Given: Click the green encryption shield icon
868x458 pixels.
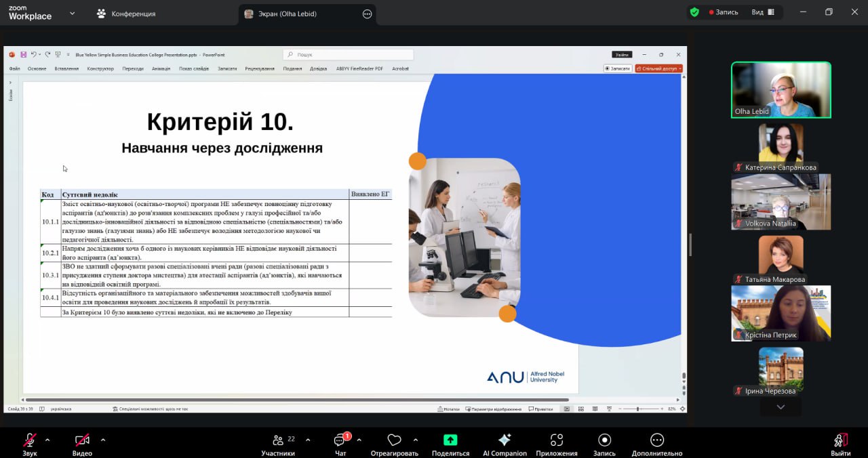Looking at the screenshot, I should point(694,12).
